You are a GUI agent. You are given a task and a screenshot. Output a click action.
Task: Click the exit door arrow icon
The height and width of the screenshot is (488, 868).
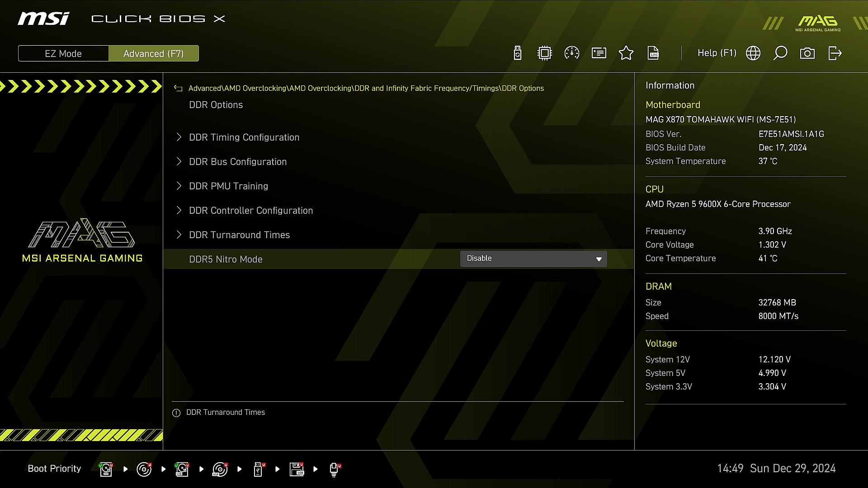pyautogui.click(x=835, y=53)
